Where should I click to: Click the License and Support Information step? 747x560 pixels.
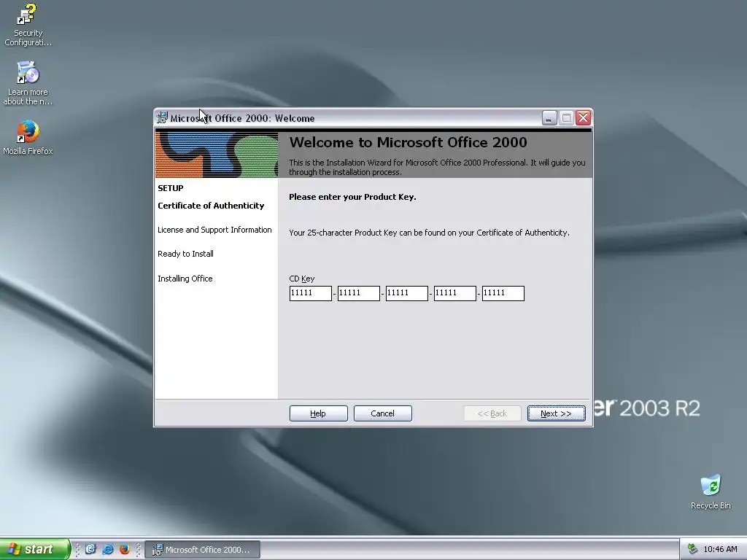[214, 230]
